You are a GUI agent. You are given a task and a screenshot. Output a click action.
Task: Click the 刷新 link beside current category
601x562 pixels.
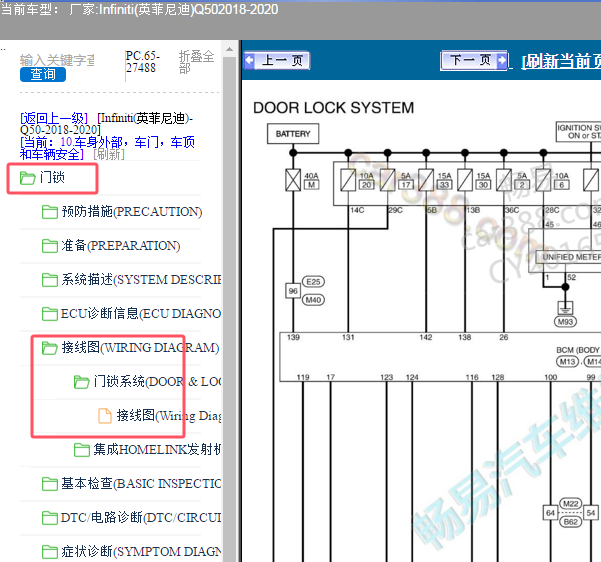pos(109,154)
